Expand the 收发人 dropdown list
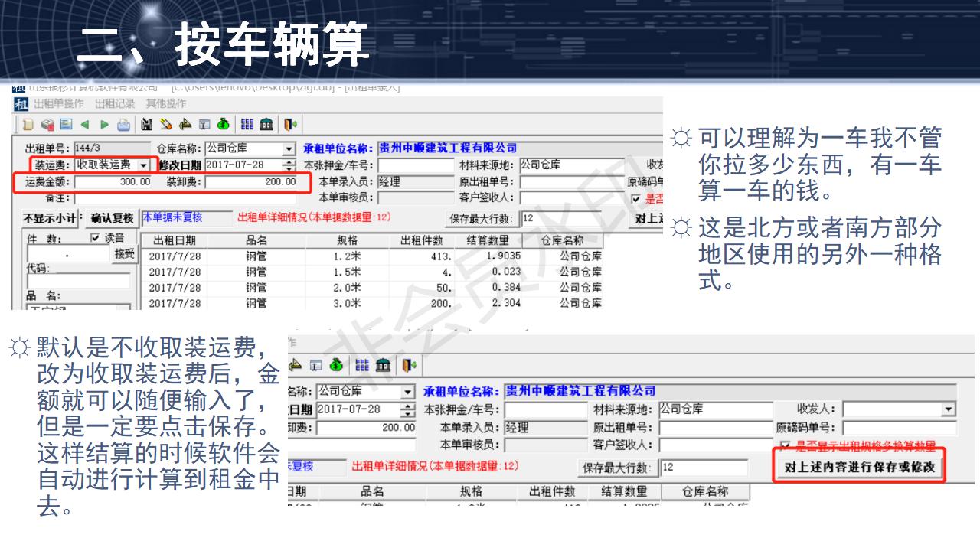 tap(949, 409)
